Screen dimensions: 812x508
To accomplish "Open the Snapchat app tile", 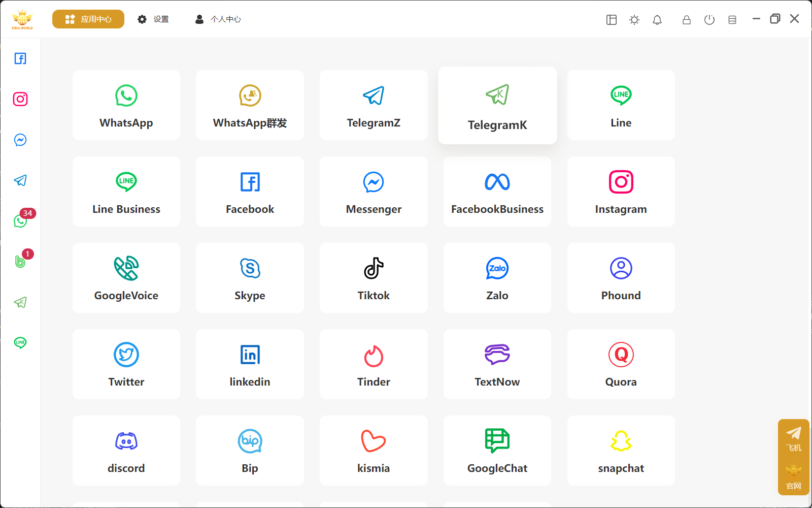I will tap(621, 451).
